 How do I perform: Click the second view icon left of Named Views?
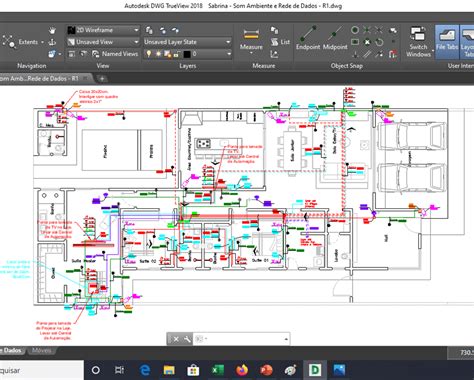coord(84,54)
